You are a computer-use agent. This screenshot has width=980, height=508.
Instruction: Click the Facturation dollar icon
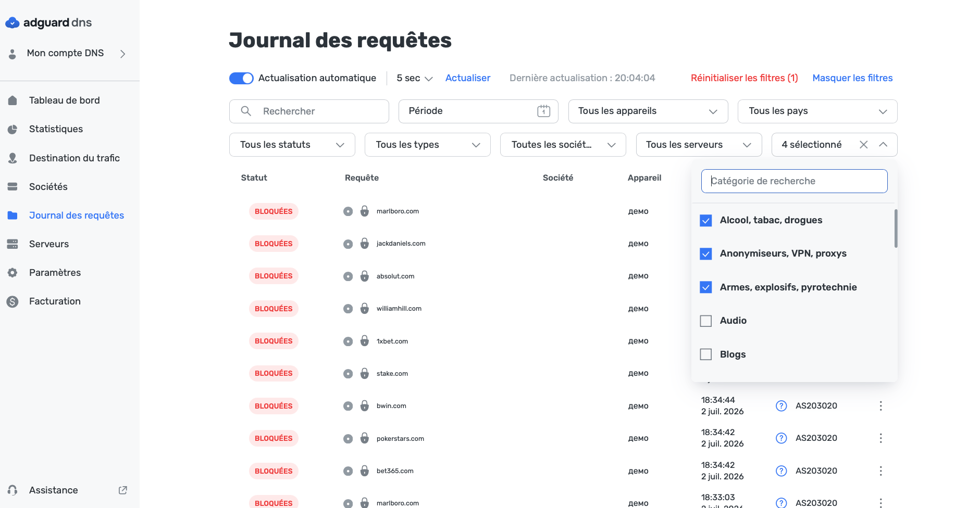pyautogui.click(x=13, y=301)
